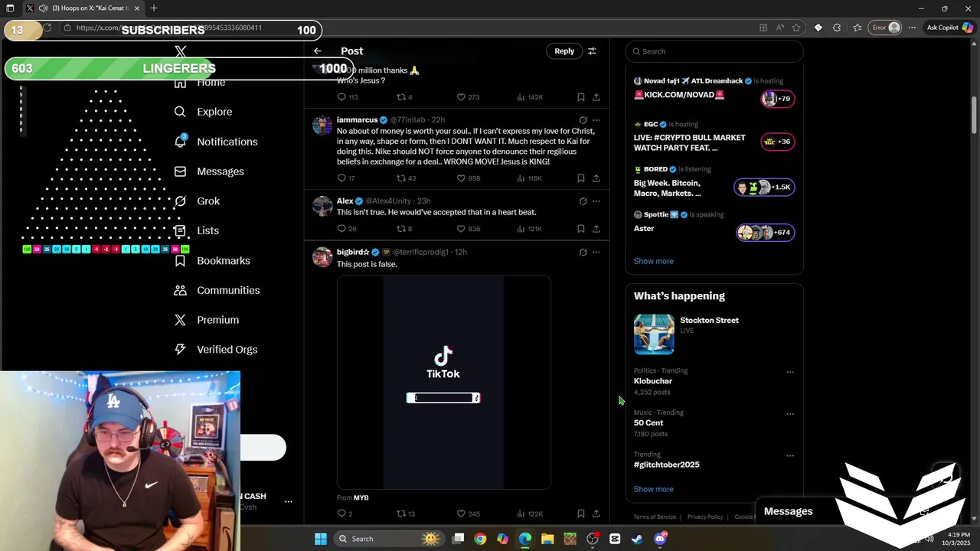The height and width of the screenshot is (551, 980).
Task: View analytics for Alex post 121K views
Action: tap(529, 229)
